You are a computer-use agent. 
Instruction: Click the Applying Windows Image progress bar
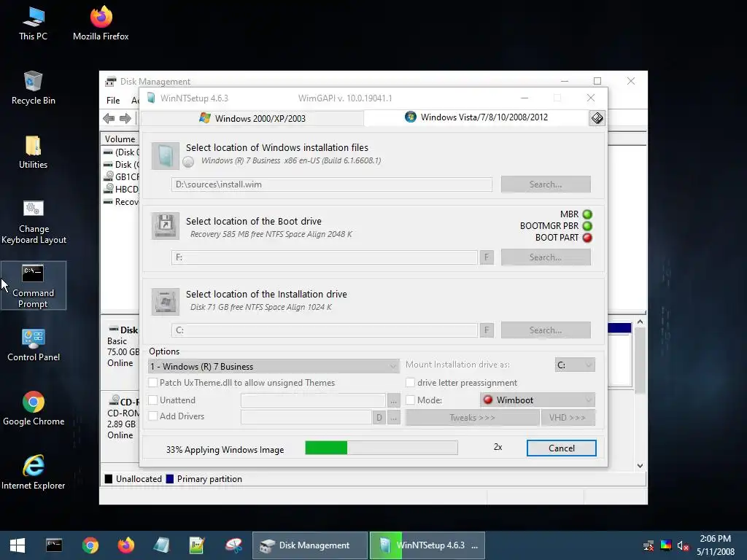[381, 448]
